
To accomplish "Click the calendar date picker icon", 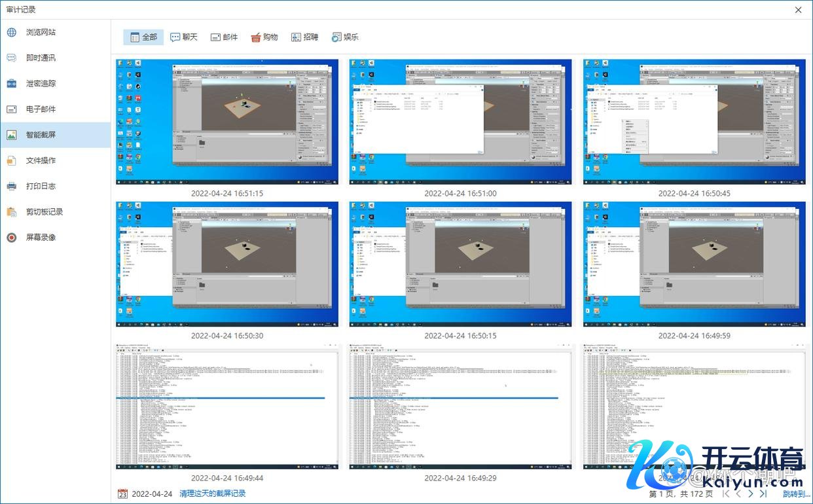I will [122, 494].
